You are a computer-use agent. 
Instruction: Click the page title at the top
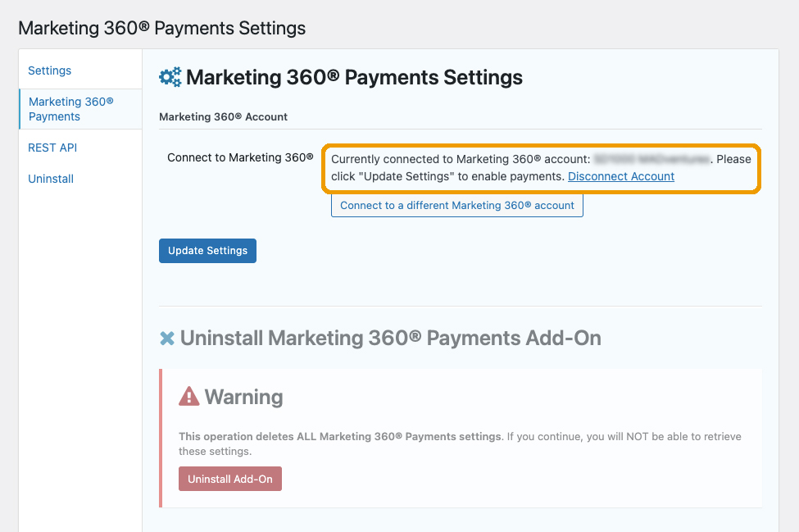coord(162,28)
